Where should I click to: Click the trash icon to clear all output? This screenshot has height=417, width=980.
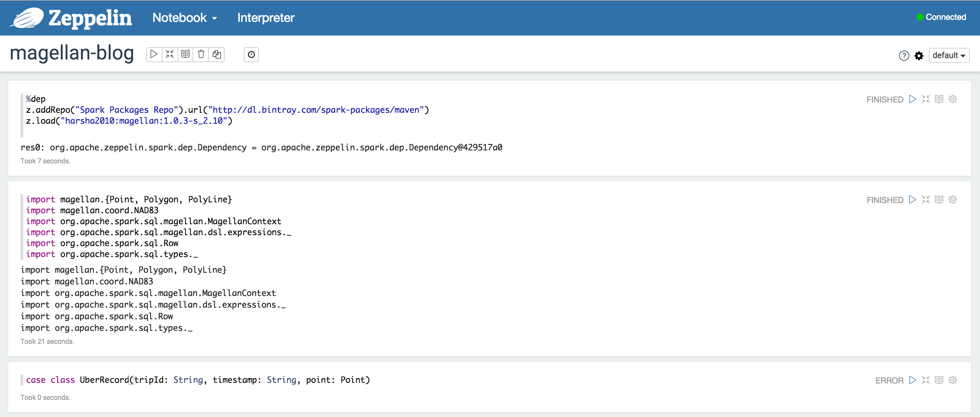pos(201,54)
